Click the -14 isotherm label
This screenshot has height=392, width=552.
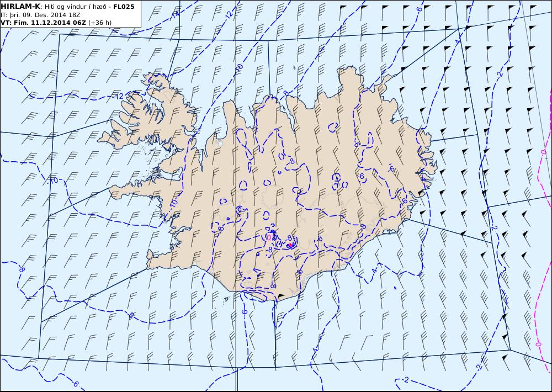coord(175,15)
